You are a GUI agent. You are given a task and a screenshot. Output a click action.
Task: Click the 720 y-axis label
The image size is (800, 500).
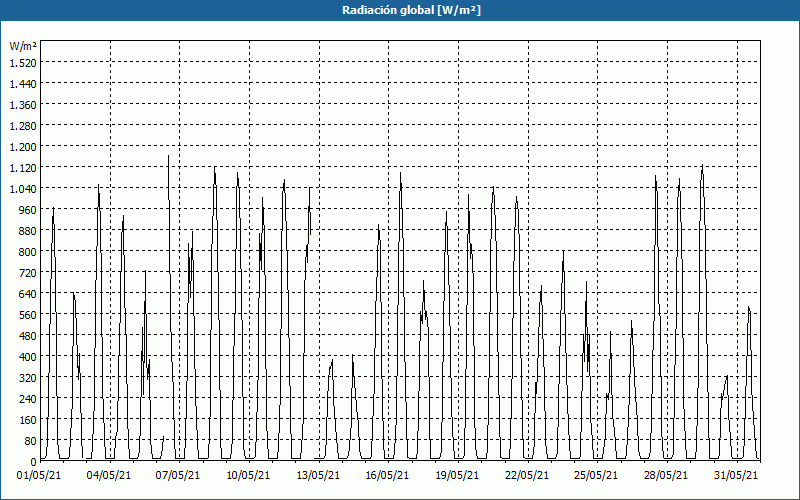28,272
